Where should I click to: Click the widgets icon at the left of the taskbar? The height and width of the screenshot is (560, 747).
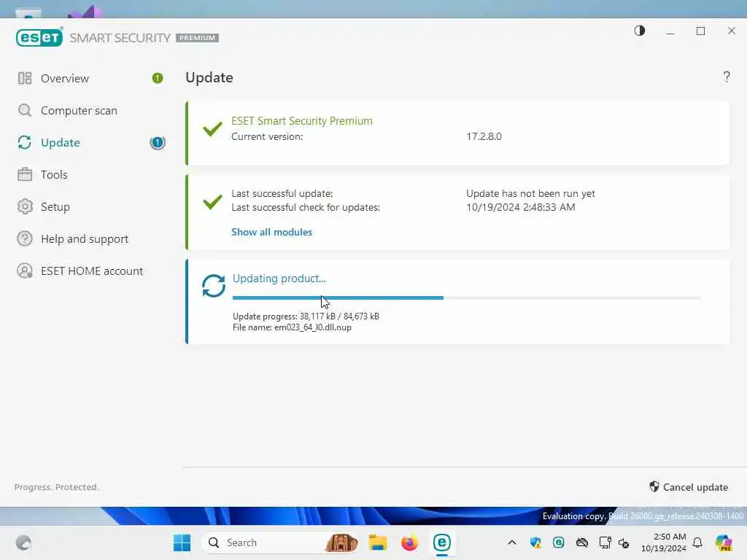pos(23,542)
